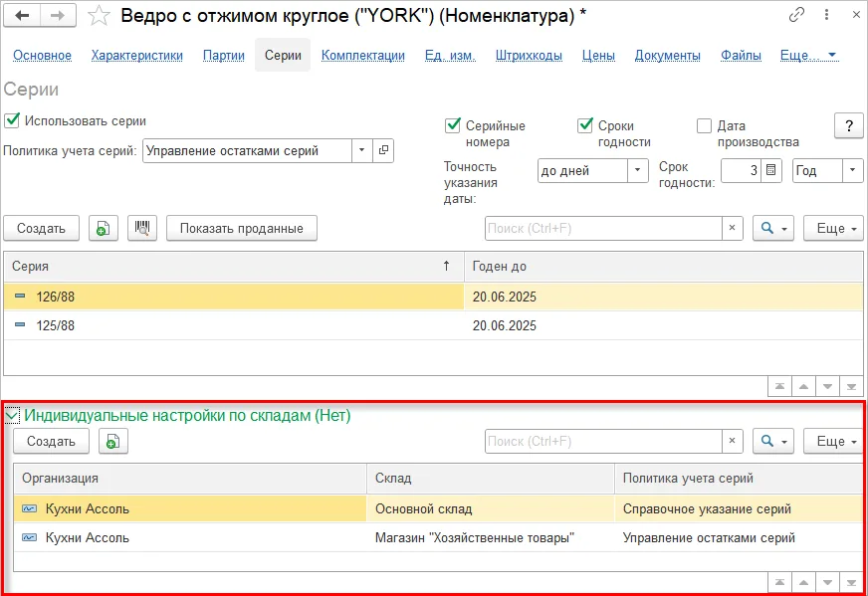Click the warehouse settings search input field

603,441
